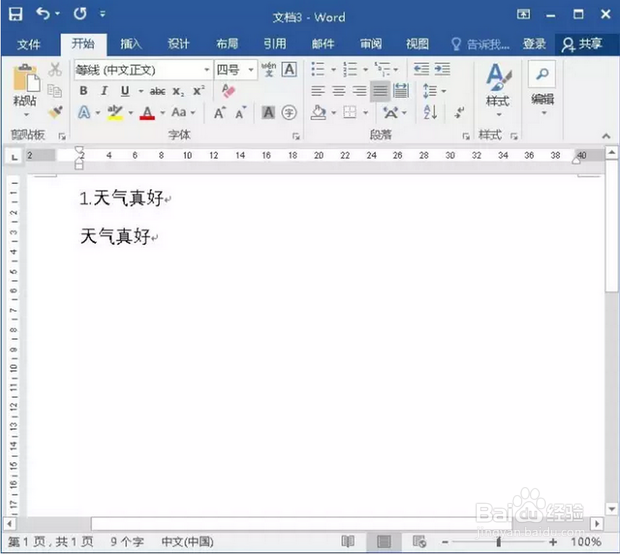Click the paragraph shading paint bucket
The height and width of the screenshot is (554, 620).
tap(319, 113)
